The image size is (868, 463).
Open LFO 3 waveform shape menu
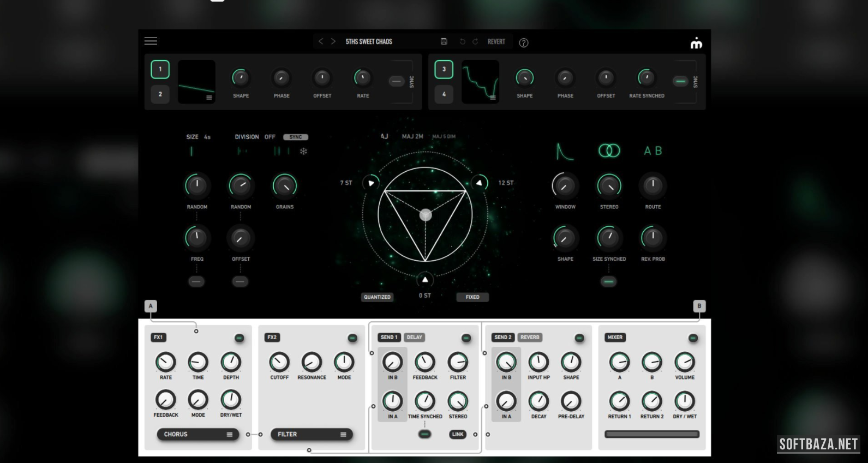pos(493,98)
